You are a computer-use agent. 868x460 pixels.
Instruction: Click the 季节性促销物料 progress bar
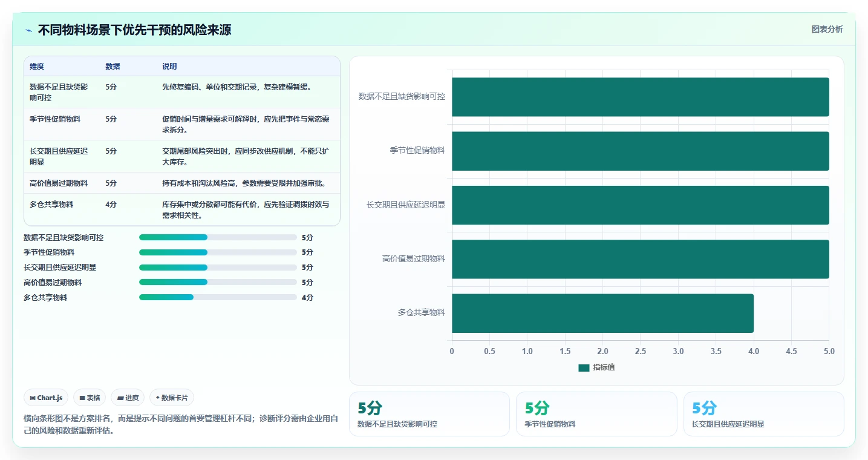[x=218, y=252]
